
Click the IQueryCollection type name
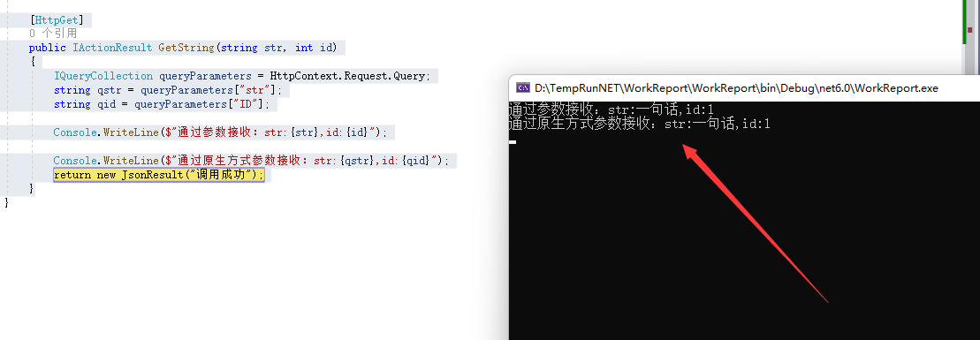pyautogui.click(x=103, y=76)
